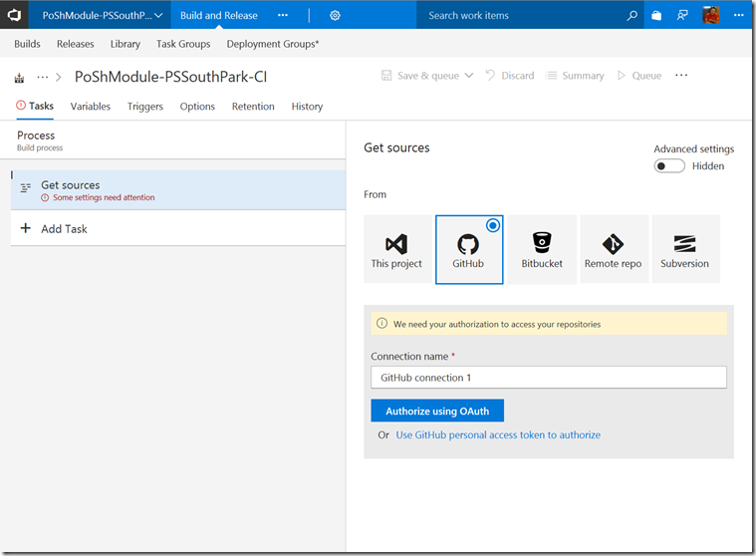This screenshot has height=556, width=756.
Task: Click Add Task
Action: [x=64, y=229]
